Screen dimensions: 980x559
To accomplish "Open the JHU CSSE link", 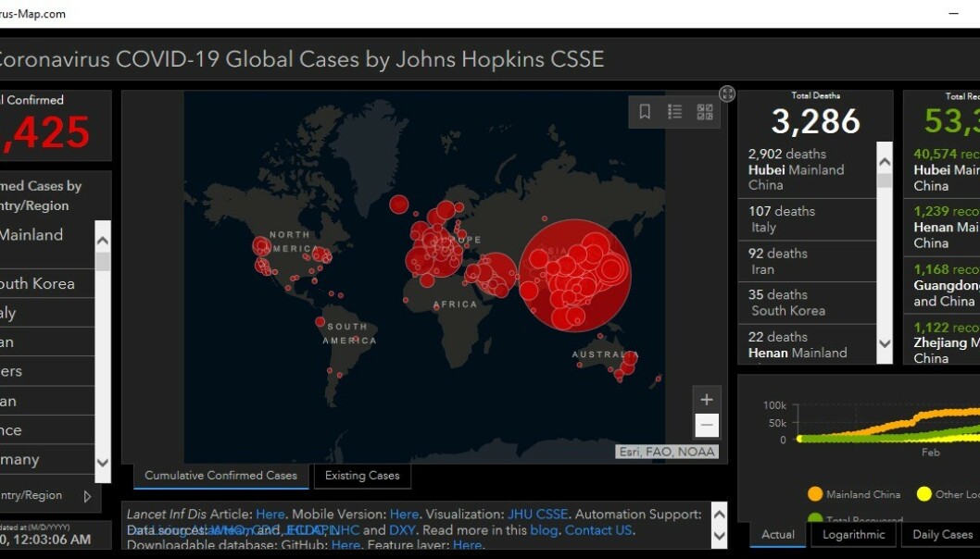I will click(537, 515).
